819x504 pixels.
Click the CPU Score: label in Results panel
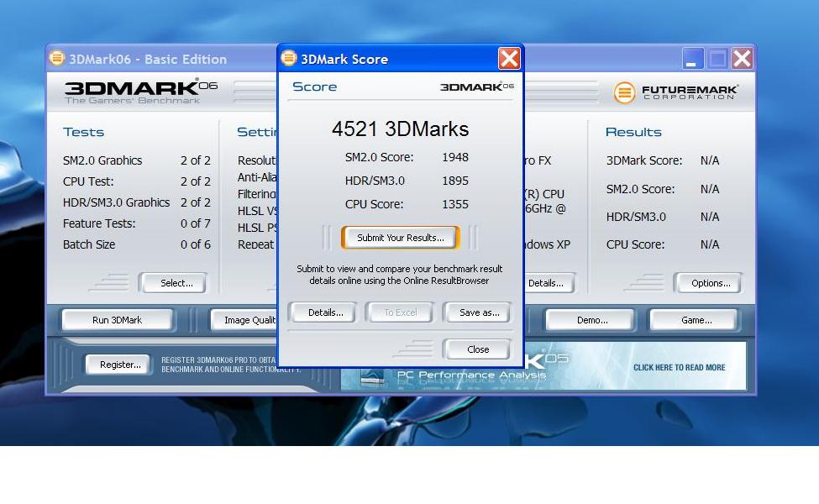point(635,244)
